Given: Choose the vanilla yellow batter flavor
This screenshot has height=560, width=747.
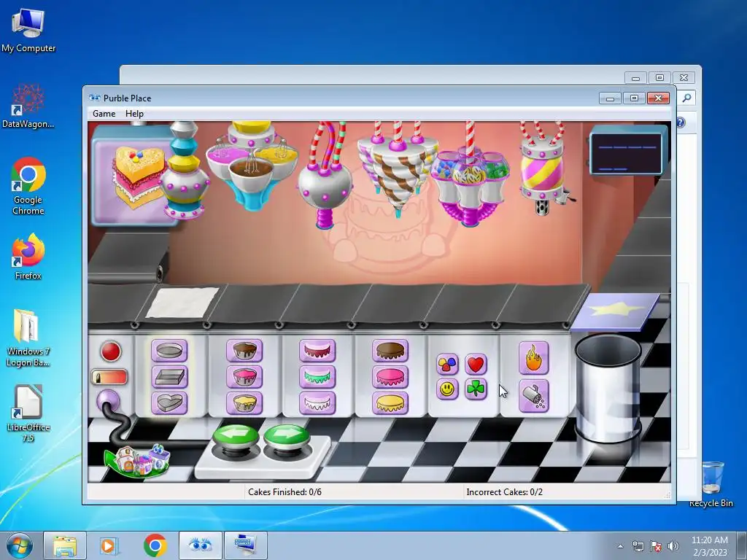Looking at the screenshot, I should pos(244,402).
